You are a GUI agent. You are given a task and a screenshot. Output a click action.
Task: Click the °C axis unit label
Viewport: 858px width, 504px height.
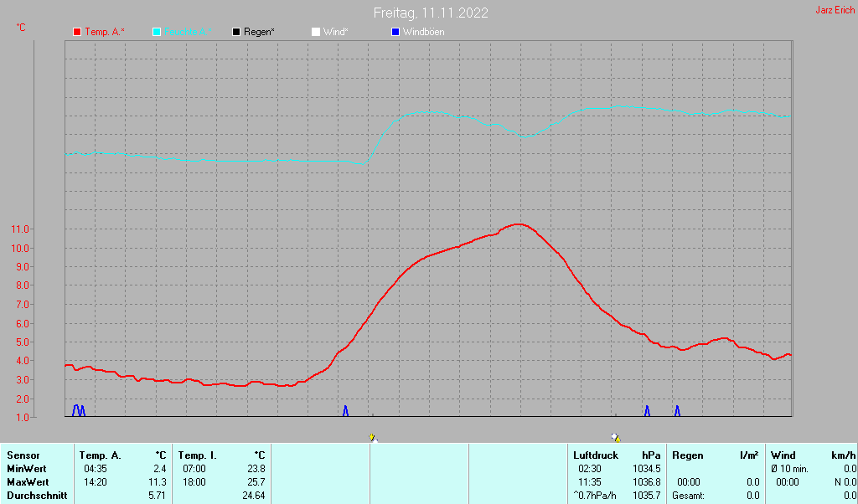(x=21, y=28)
